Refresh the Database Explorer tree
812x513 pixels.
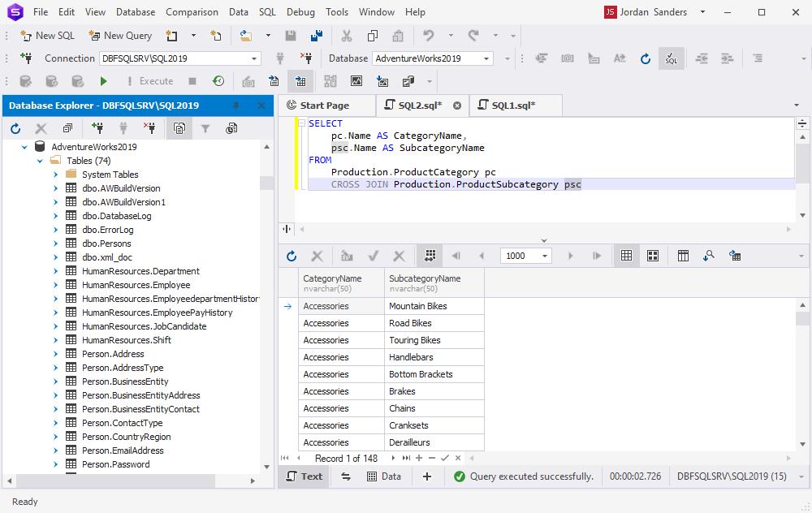click(x=15, y=128)
